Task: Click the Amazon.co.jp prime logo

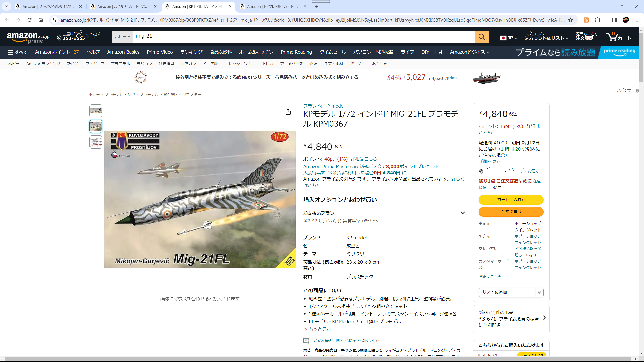Action: pyautogui.click(x=28, y=38)
